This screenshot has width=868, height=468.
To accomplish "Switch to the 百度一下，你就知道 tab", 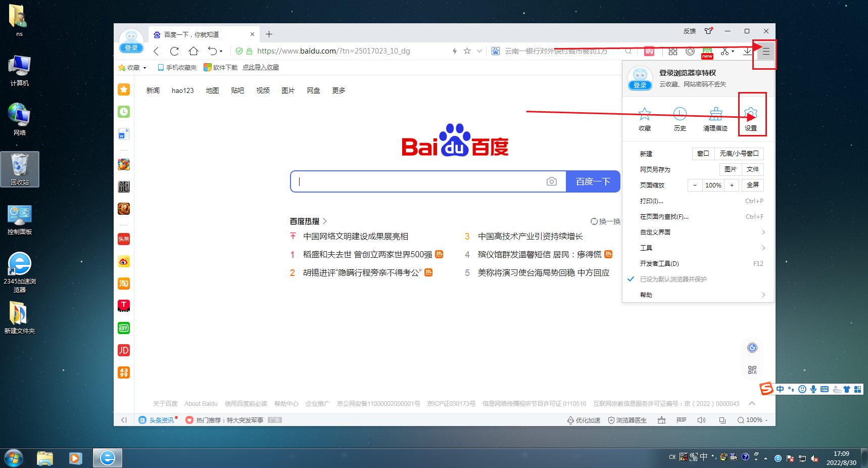I will click(204, 34).
